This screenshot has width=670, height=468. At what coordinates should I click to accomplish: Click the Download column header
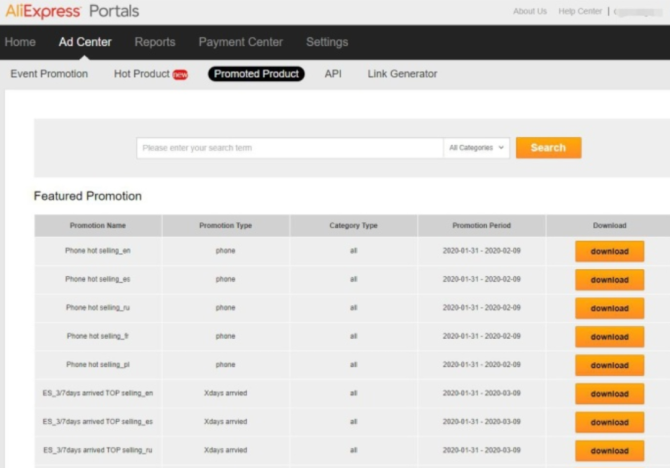coord(609,226)
